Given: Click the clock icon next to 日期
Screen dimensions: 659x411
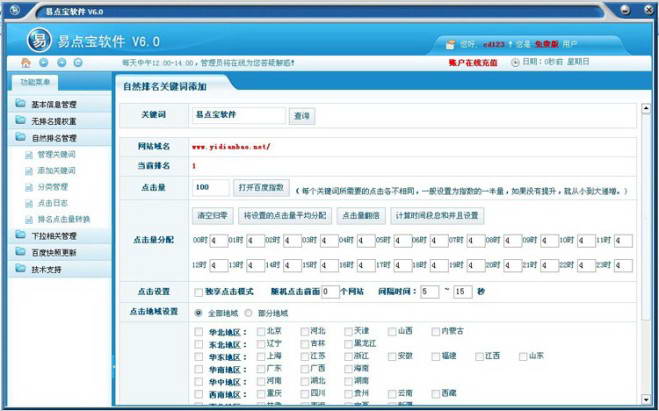Looking at the screenshot, I should [515, 63].
